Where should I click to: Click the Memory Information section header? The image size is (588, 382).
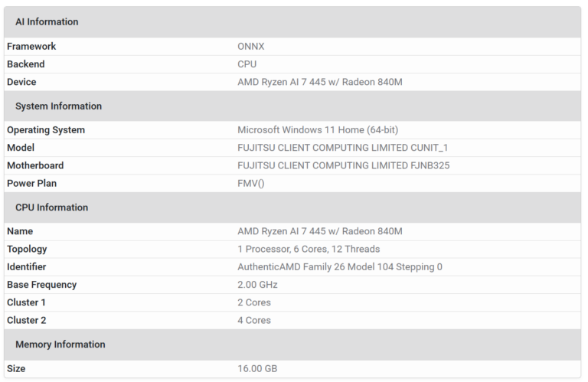60,344
